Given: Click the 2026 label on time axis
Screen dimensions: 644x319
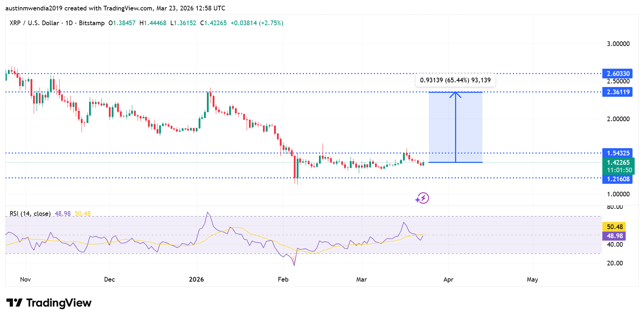Looking at the screenshot, I should [196, 279].
